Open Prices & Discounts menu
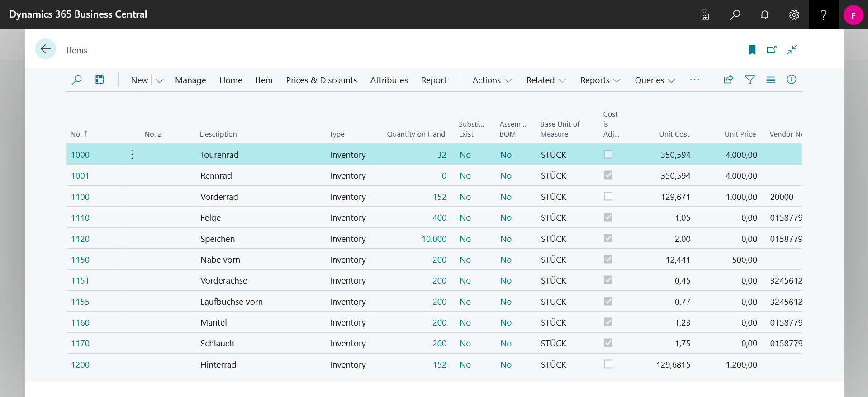 coord(321,80)
